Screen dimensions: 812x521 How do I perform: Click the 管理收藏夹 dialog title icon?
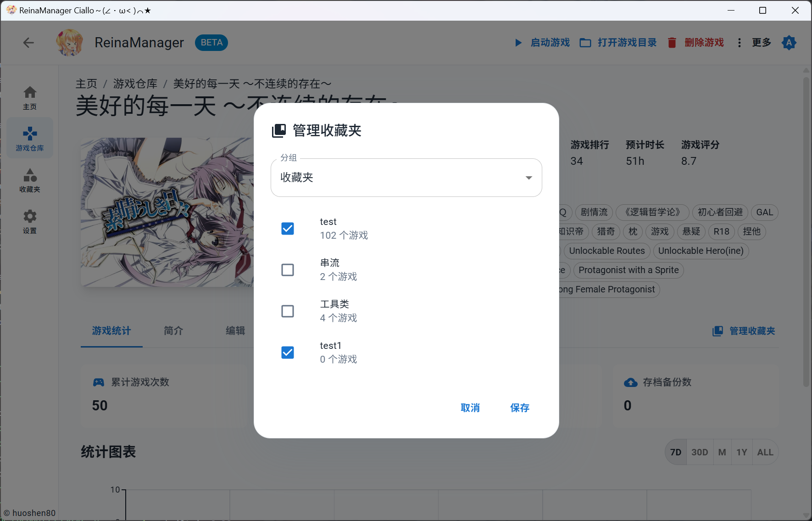[x=279, y=130]
